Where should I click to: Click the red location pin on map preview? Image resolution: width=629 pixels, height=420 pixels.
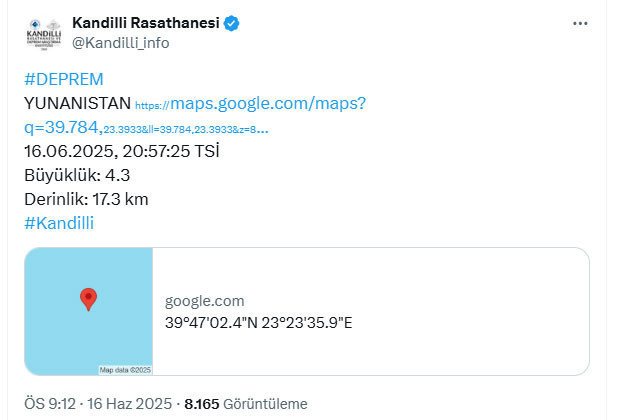[88, 299]
